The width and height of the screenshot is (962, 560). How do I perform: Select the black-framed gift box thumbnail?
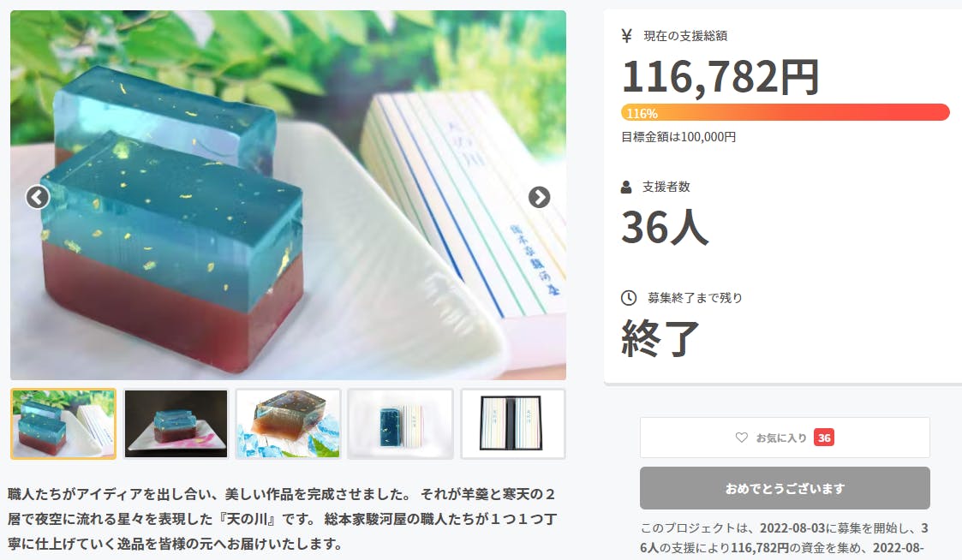coord(513,424)
